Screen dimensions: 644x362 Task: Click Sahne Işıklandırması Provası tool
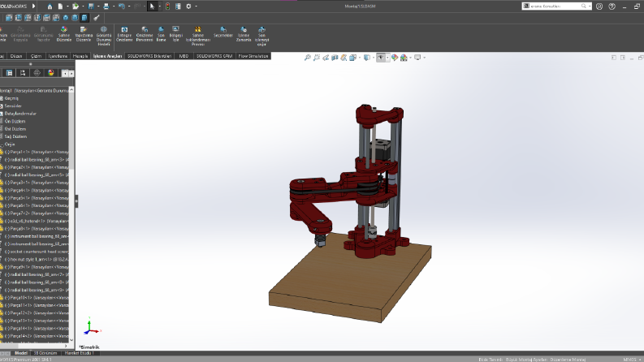198,36
